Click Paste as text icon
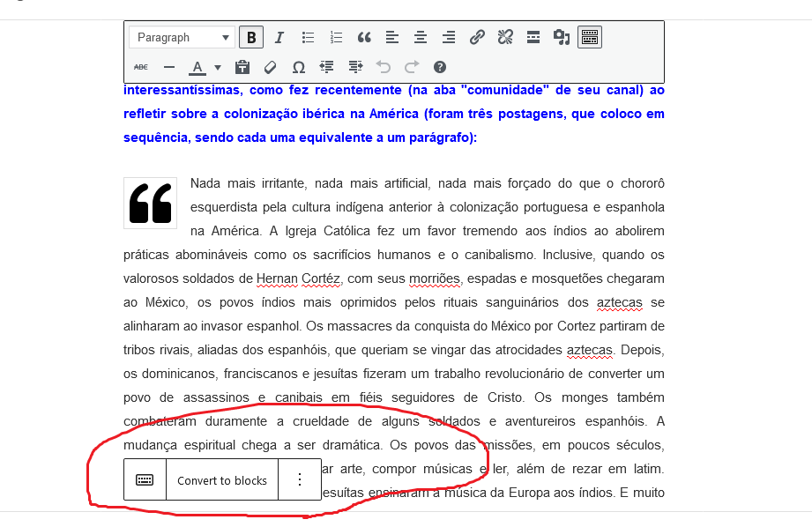This screenshot has width=812, height=527. [242, 67]
